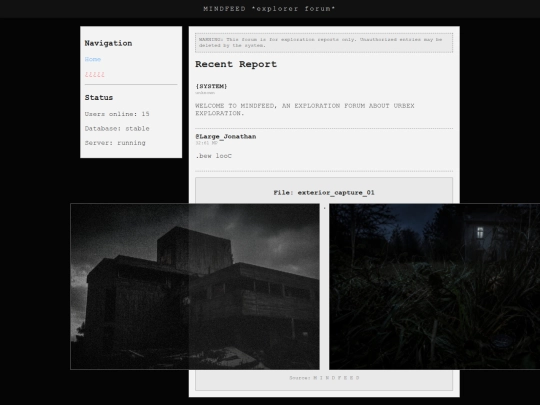Click the Recent Report heading
Screen dimensions: 540x405
click(236, 64)
